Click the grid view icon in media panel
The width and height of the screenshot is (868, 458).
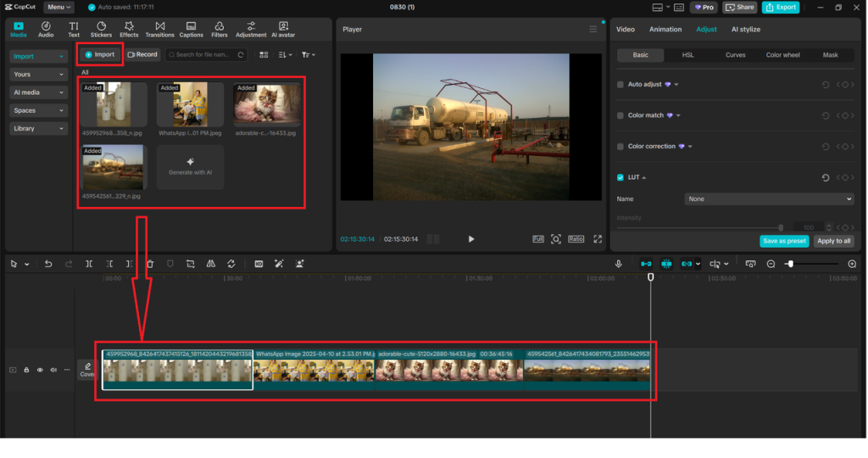coord(264,55)
